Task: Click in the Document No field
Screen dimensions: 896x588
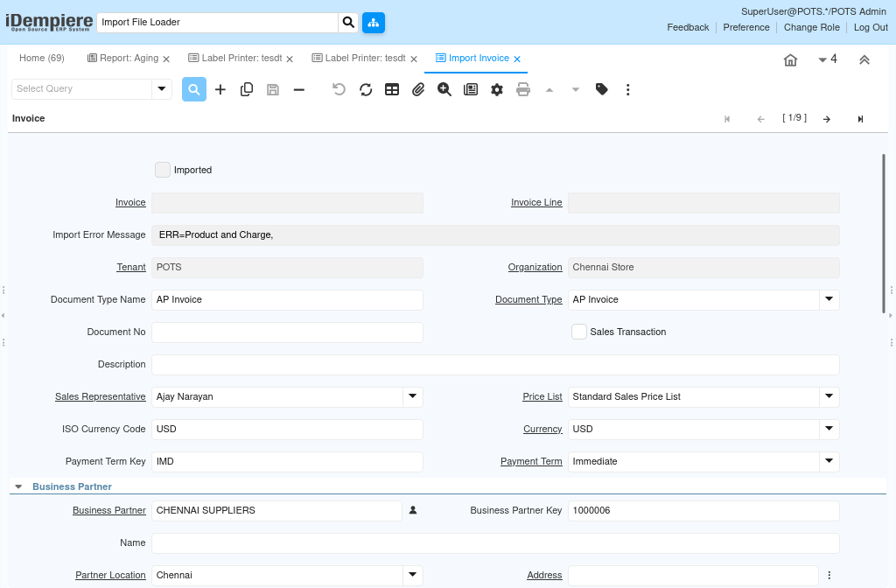Action: click(x=287, y=332)
